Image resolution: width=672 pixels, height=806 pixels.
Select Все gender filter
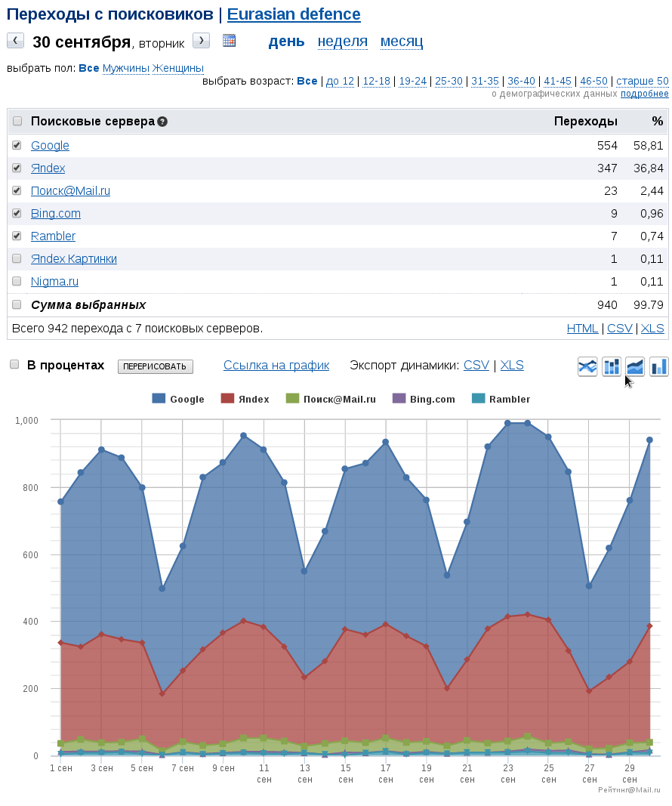pos(88,69)
